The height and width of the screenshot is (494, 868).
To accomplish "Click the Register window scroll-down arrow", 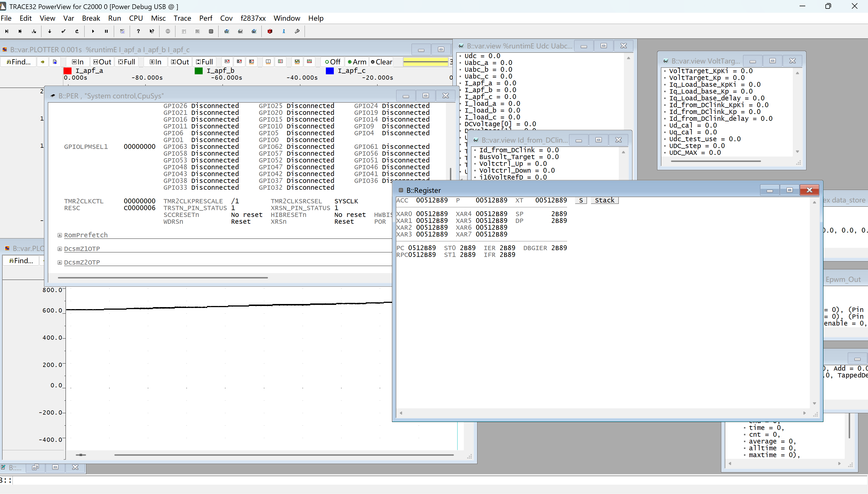I will coord(814,404).
